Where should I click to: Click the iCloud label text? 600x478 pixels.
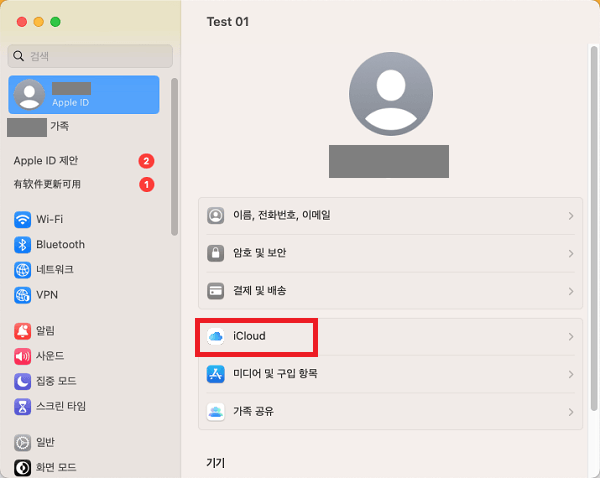(x=249, y=336)
